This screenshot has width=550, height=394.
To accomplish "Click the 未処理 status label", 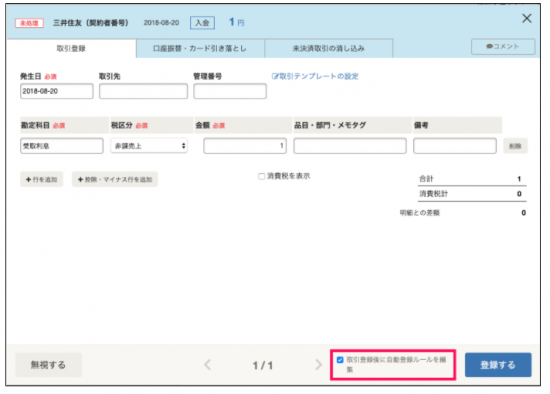I will [x=29, y=23].
